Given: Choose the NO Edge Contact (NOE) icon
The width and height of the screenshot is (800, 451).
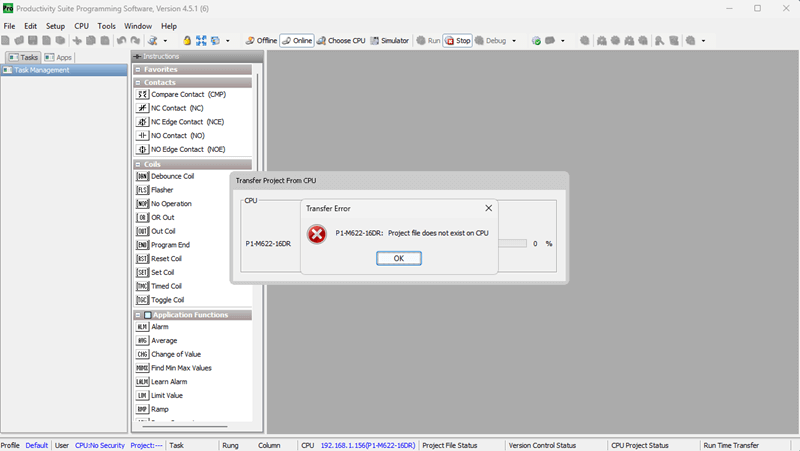Looking at the screenshot, I should coord(142,149).
